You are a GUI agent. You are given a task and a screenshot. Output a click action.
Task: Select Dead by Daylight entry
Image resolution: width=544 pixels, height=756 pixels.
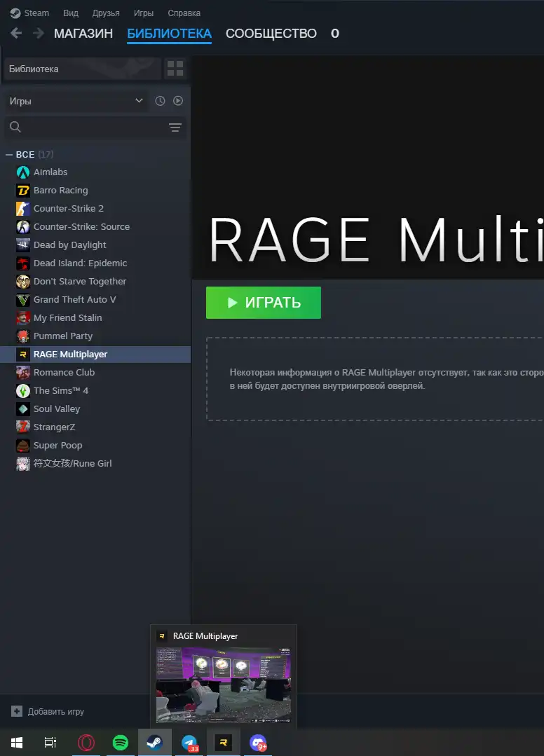[95, 245]
